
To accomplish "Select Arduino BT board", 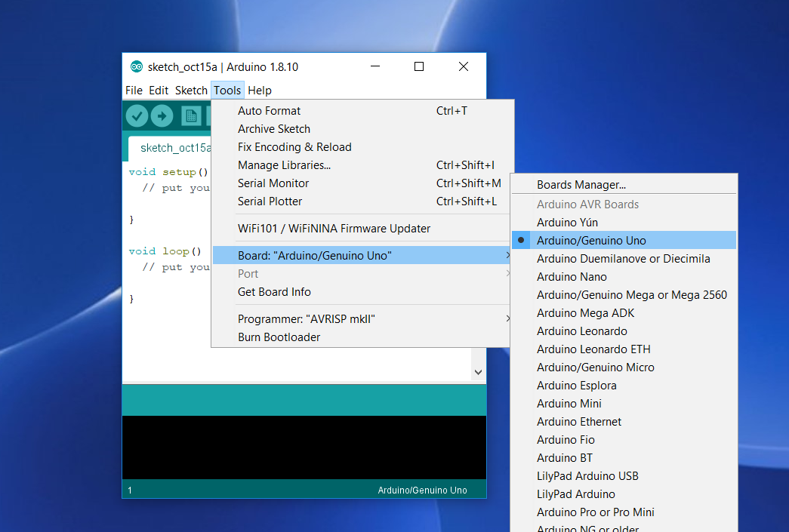I will coord(624,457).
